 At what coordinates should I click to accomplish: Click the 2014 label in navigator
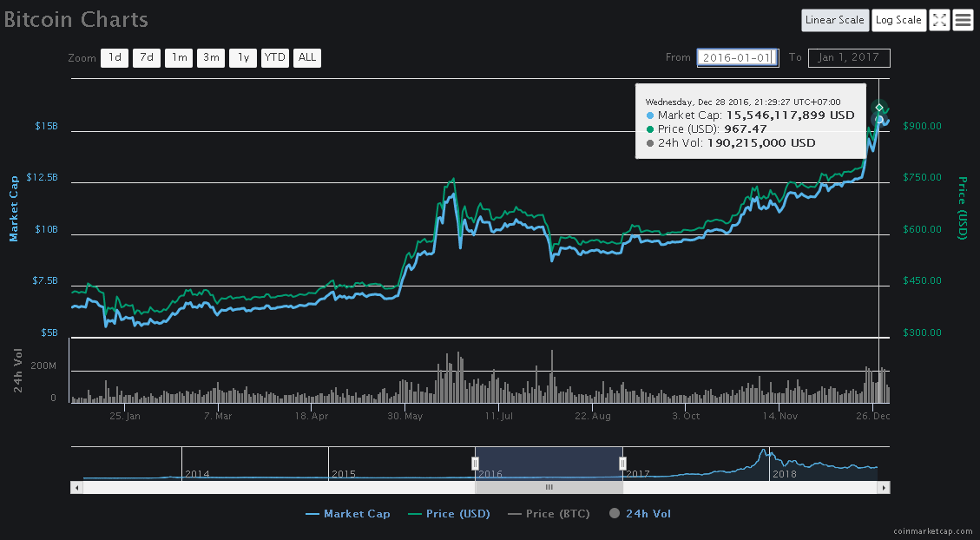[197, 474]
